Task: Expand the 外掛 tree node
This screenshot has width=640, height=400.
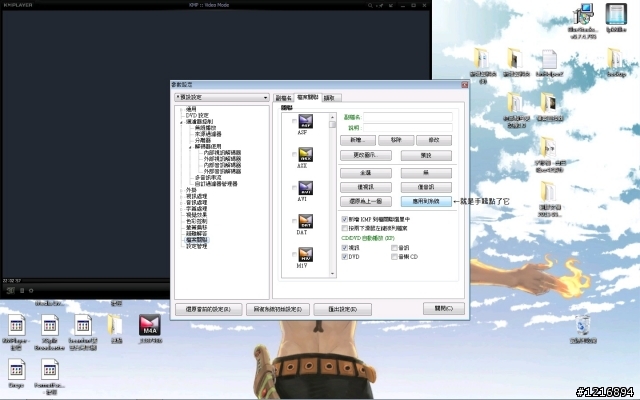Action: (x=182, y=190)
